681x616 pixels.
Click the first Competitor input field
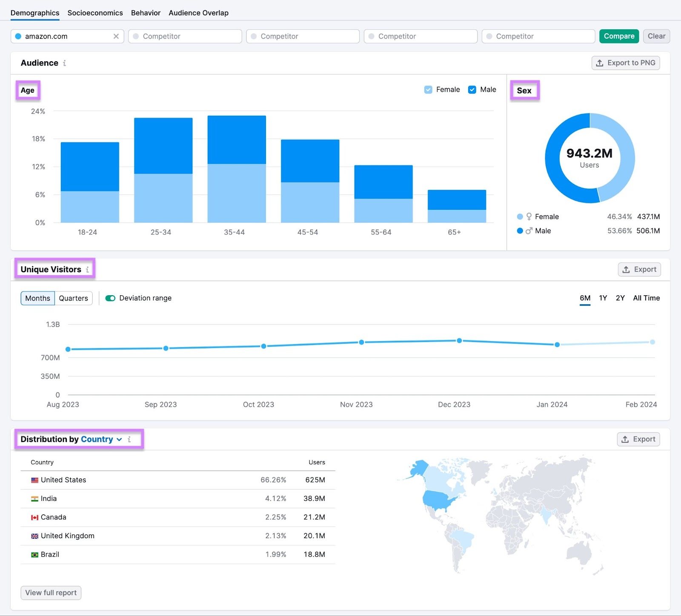pos(185,36)
